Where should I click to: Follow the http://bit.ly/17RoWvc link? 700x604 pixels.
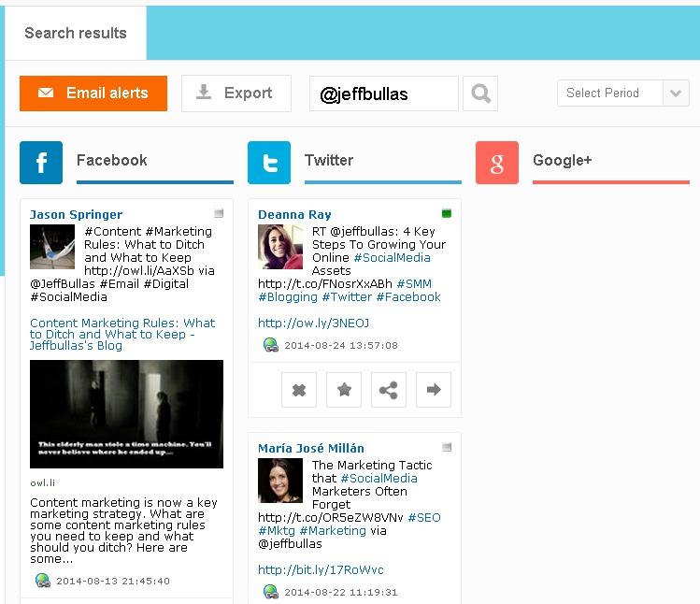[321, 570]
